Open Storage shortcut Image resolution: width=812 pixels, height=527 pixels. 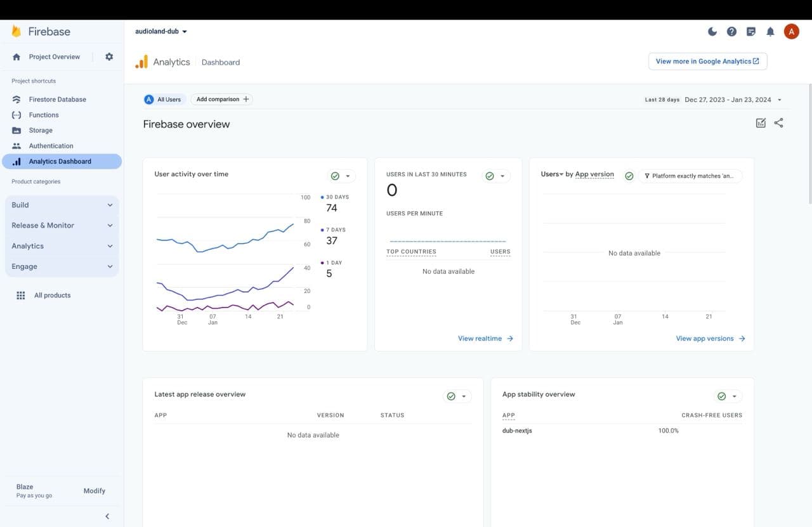(x=41, y=131)
